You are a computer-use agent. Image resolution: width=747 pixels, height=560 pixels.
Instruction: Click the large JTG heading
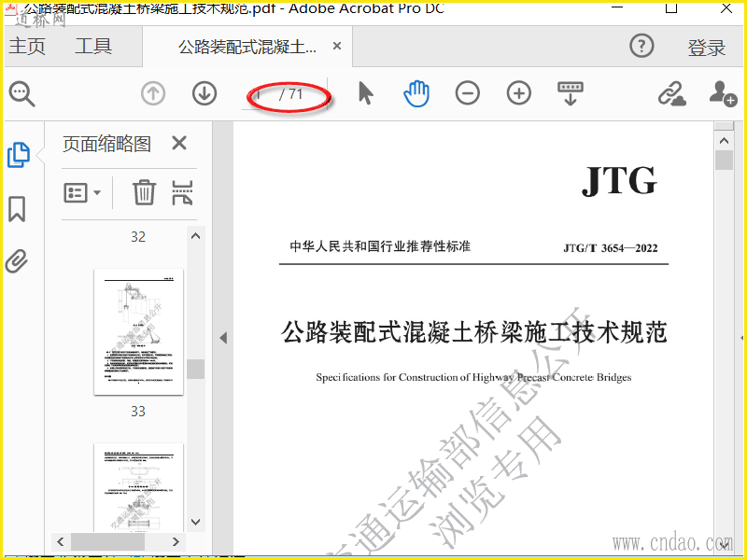(x=619, y=180)
